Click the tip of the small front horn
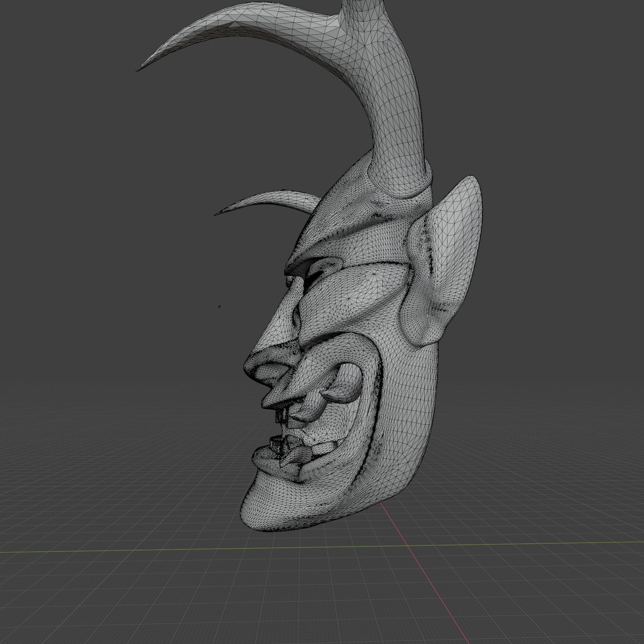This screenshot has height=644, width=644. [216, 214]
